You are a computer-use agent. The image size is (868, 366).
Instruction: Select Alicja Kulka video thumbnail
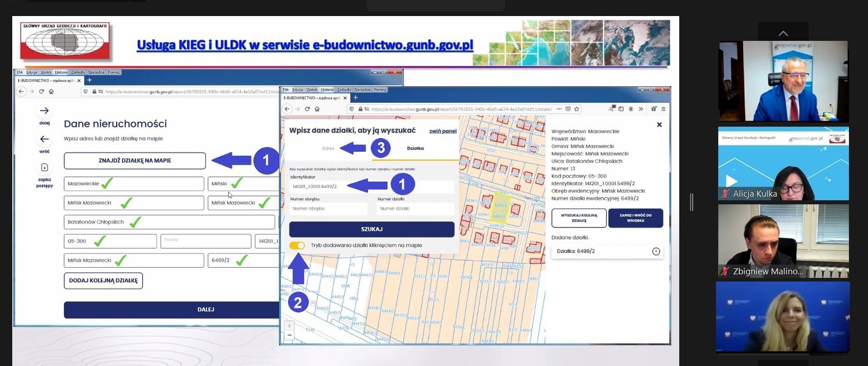[x=783, y=164]
